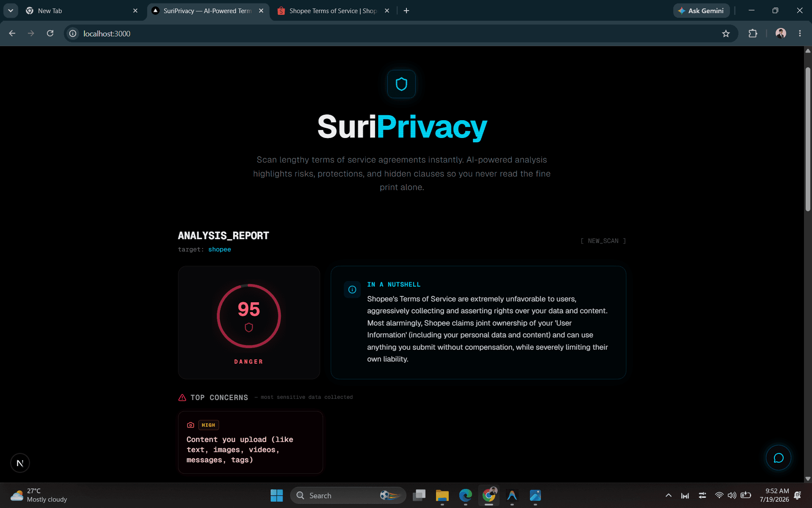Image resolution: width=812 pixels, height=508 pixels.
Task: Click the info icon beside In A Nutshell
Action: (352, 290)
